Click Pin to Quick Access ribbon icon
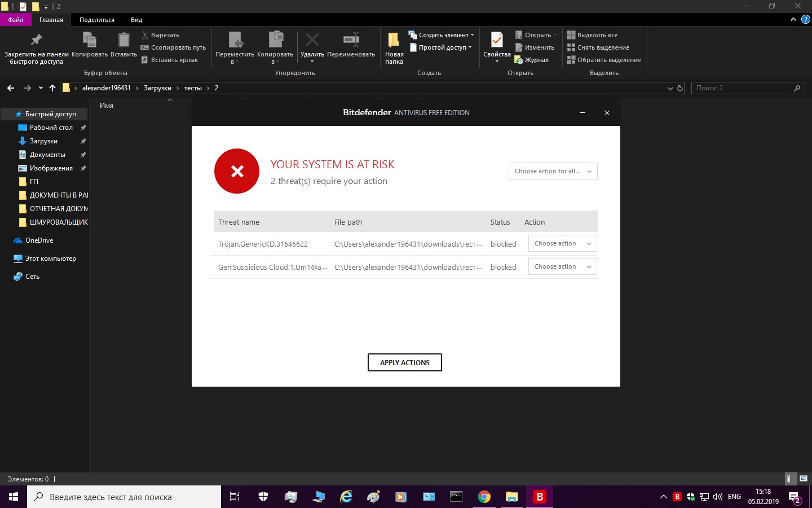This screenshot has width=812, height=508. point(36,41)
